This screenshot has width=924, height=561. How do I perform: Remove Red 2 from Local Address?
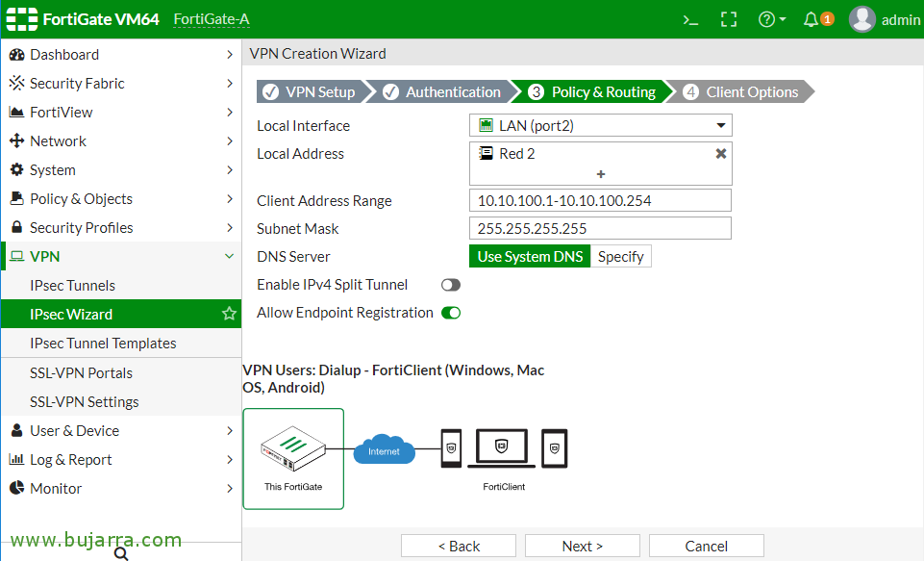point(721,152)
